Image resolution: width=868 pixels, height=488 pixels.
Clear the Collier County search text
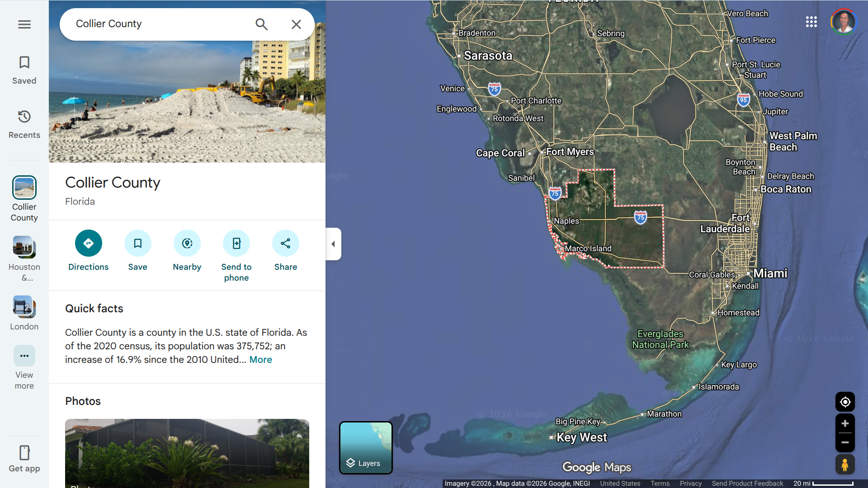[x=296, y=24]
